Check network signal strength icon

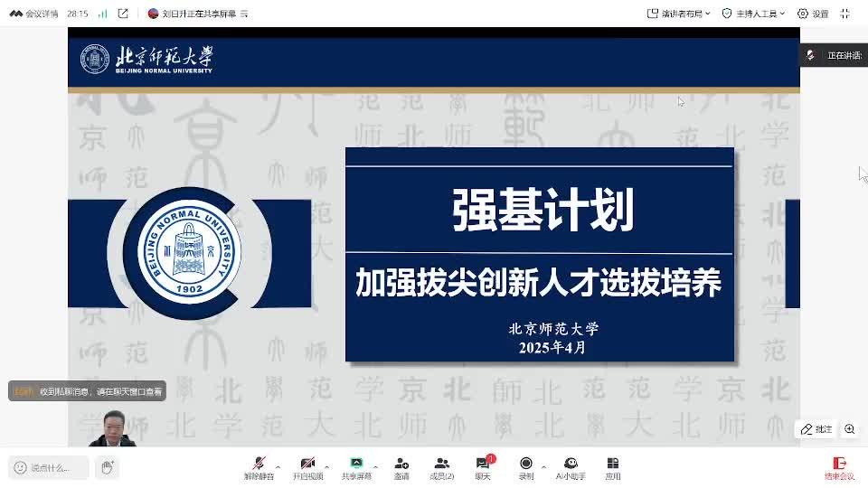102,14
